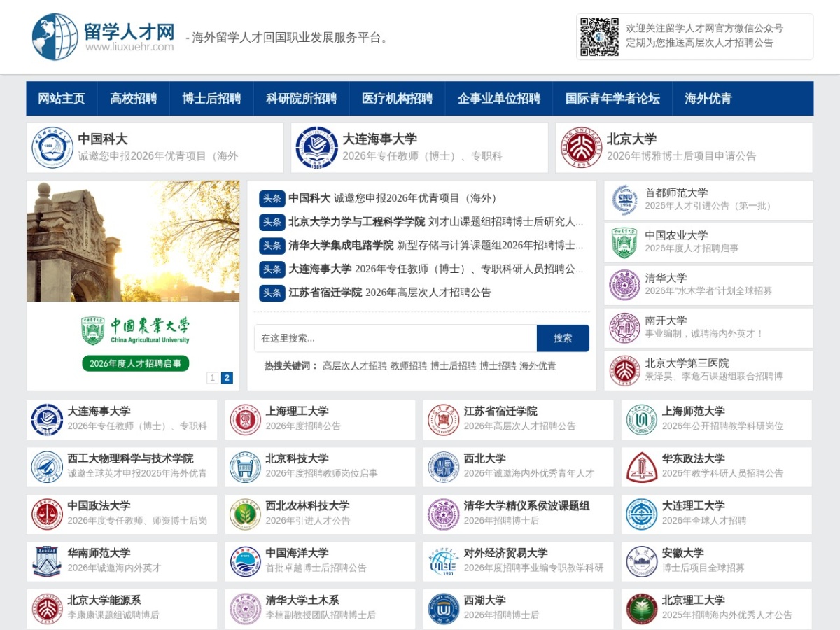Open 企事业单位招聘 nav tab
This screenshot has height=630, width=840.
tap(499, 98)
